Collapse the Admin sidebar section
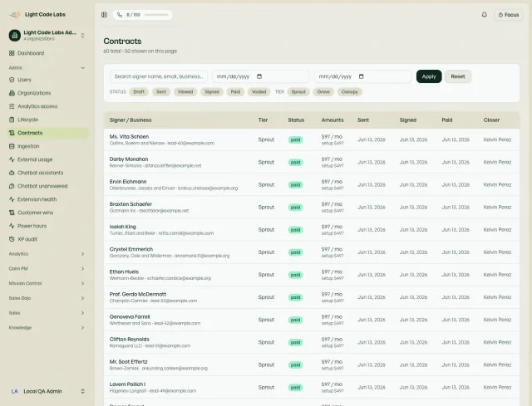The width and height of the screenshot is (532, 406). [82, 68]
